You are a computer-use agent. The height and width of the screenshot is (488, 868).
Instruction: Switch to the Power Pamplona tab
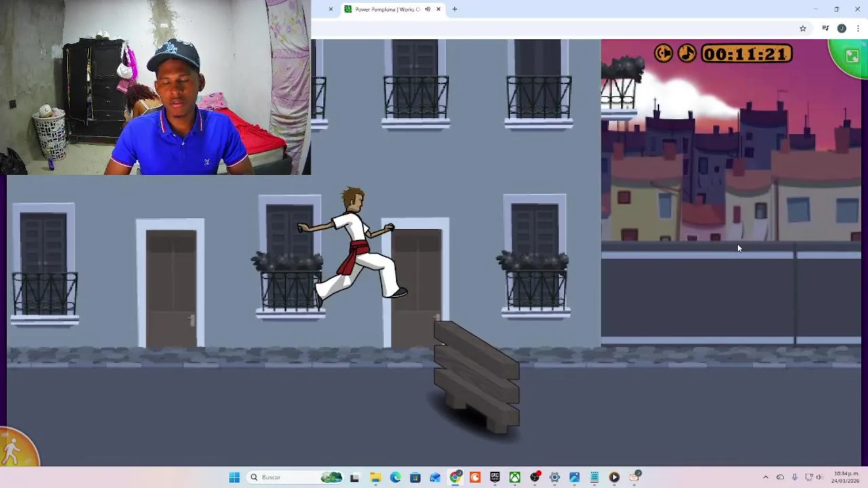388,9
